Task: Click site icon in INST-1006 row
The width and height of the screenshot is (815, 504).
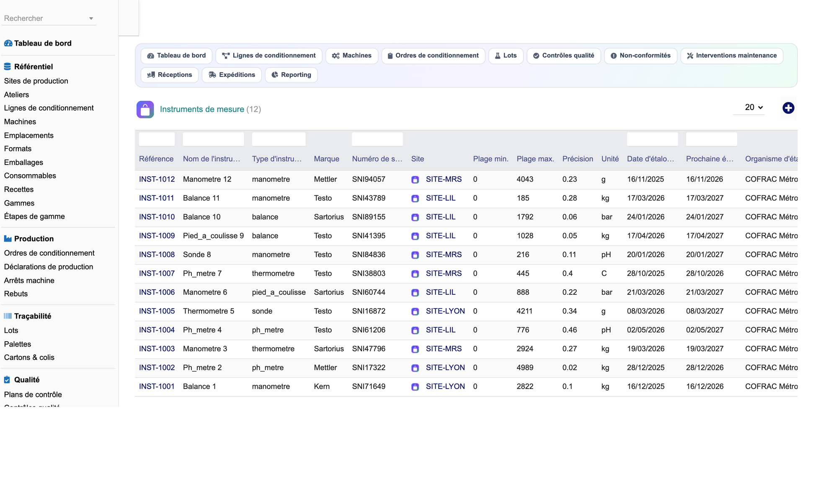Action: pos(415,293)
